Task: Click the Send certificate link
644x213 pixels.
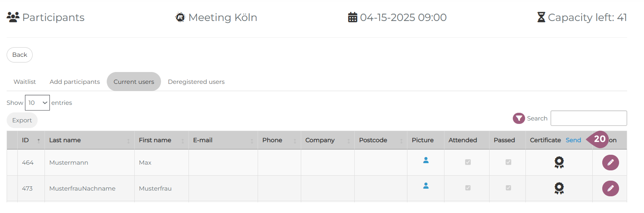Action: 573,140
